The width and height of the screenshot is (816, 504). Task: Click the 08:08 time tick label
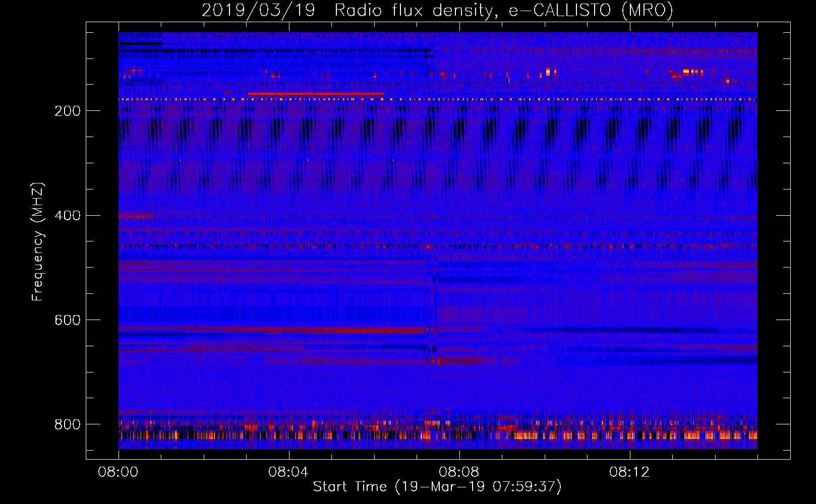click(459, 472)
